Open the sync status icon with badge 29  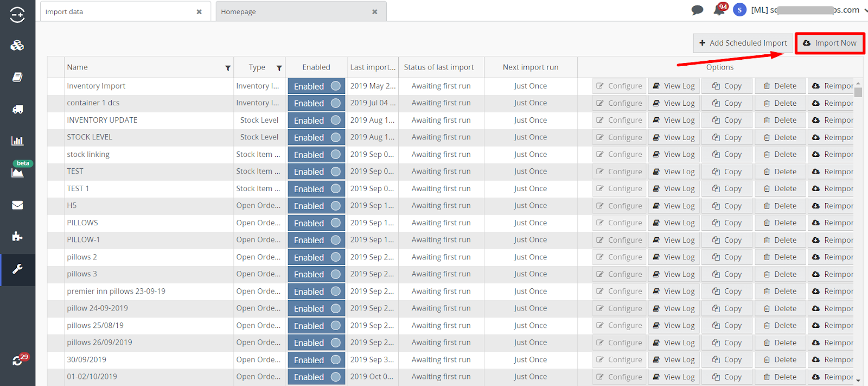point(18,360)
